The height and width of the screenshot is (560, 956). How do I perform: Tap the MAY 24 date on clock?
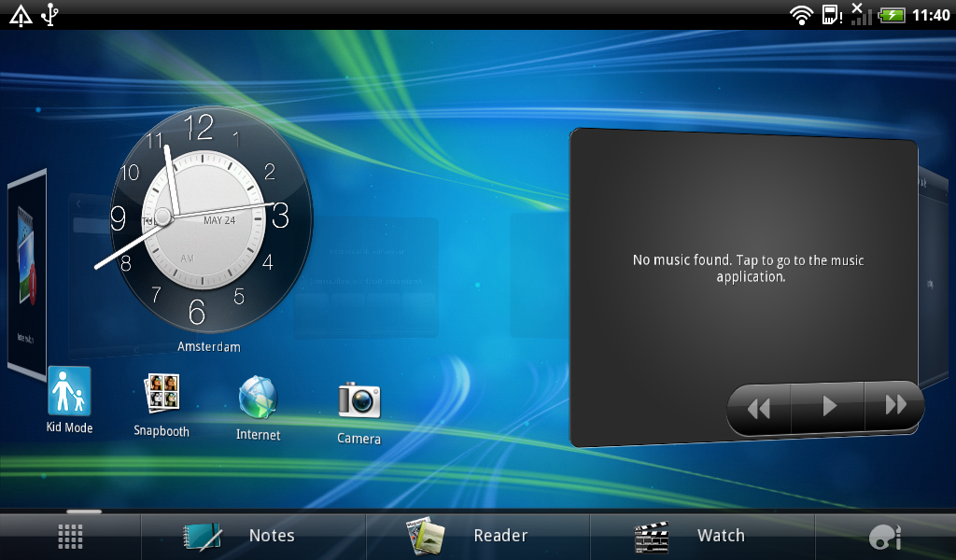point(219,220)
